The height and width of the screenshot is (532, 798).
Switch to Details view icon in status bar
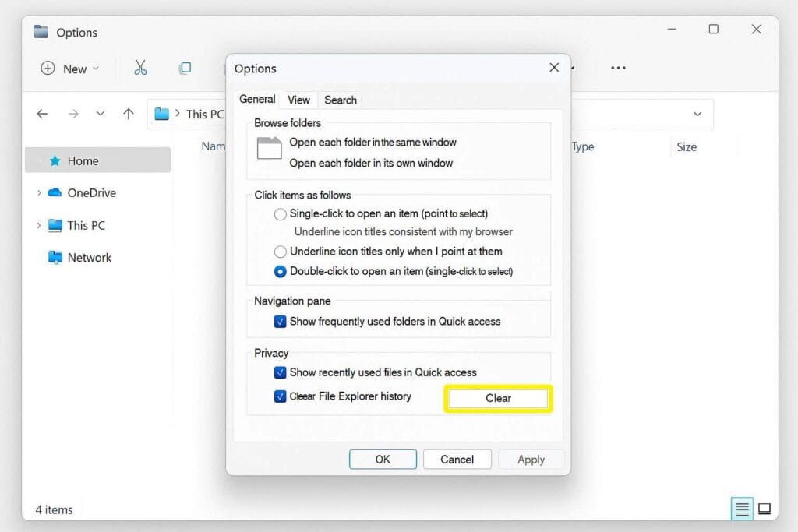tap(742, 509)
